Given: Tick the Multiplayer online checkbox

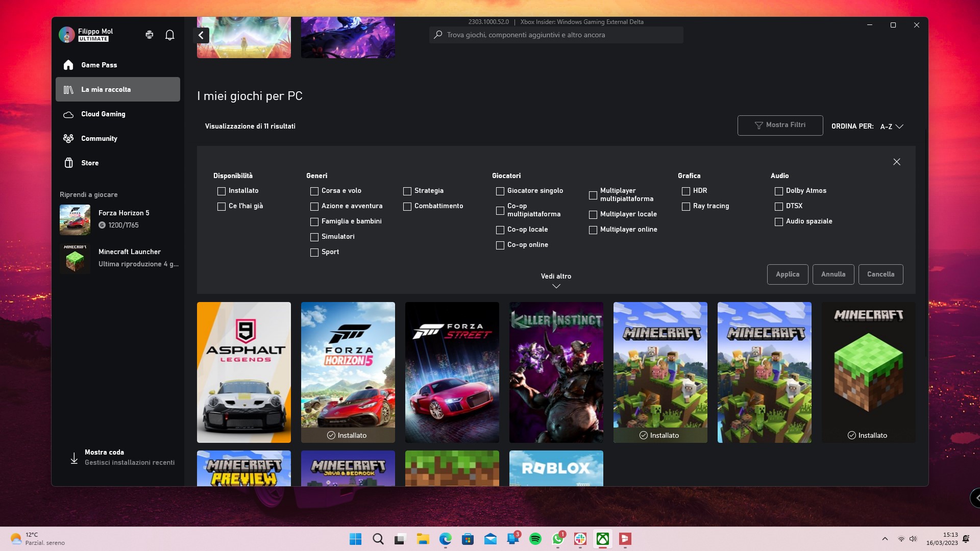Looking at the screenshot, I should click(593, 230).
